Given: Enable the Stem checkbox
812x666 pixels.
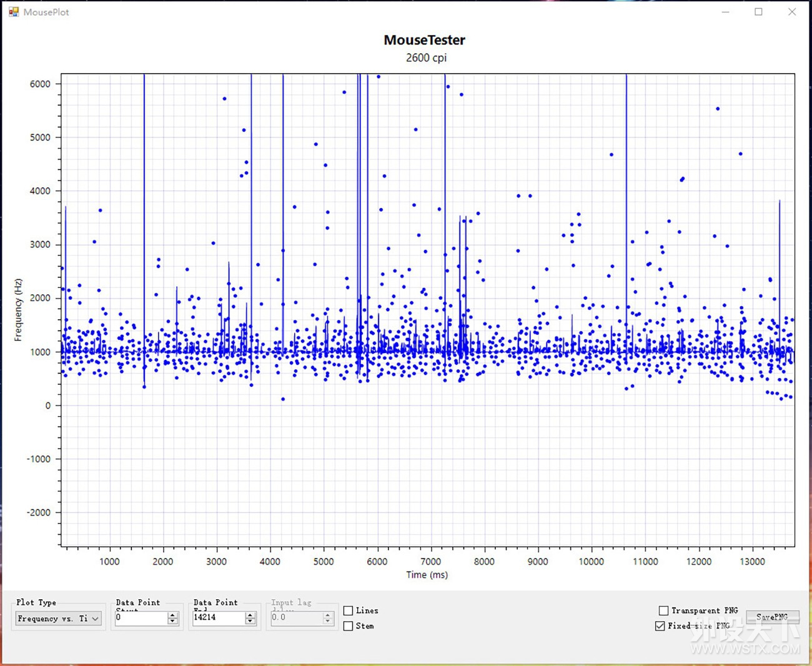Looking at the screenshot, I should pos(349,626).
